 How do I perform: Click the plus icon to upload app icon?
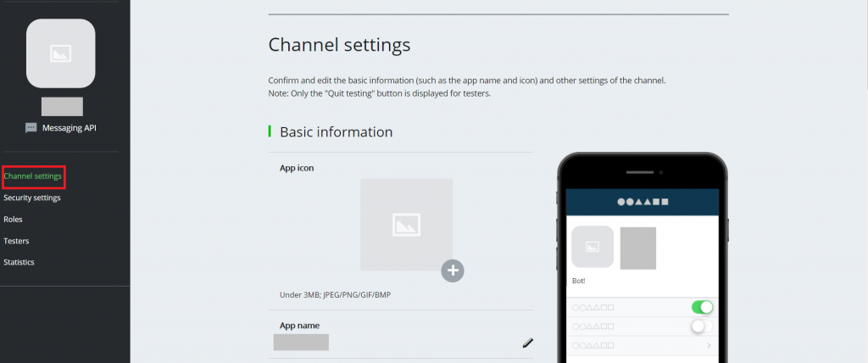(453, 271)
